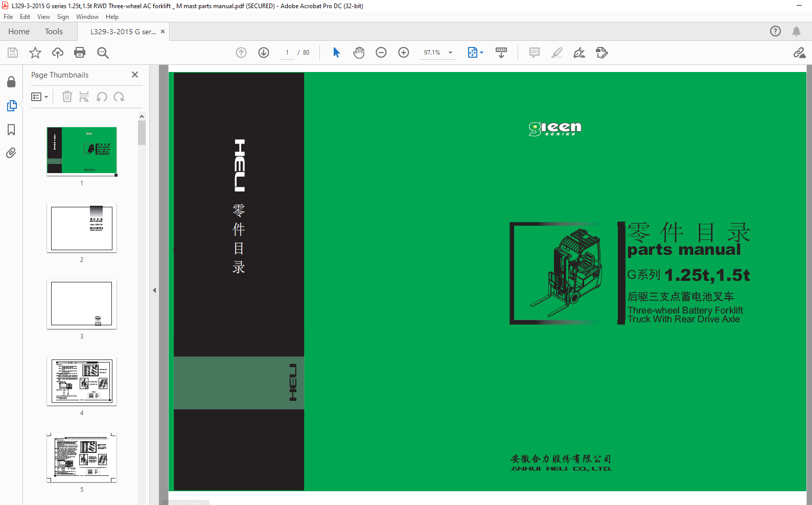Viewport: 812px width, 505px height.
Task: Click the security lock icon in sidebar
Action: tap(11, 82)
